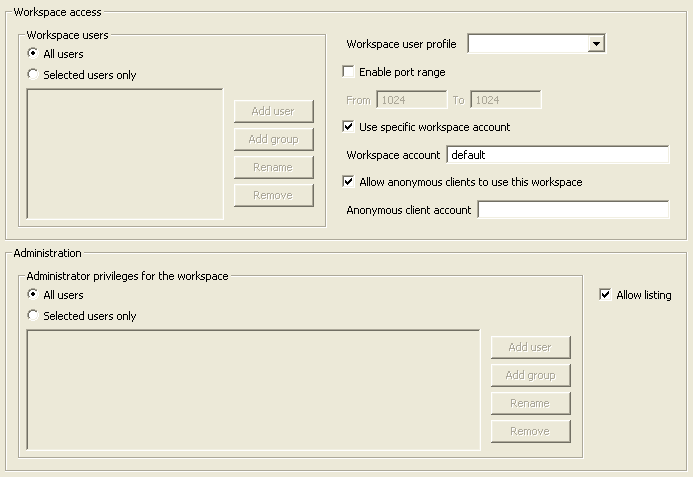Focus the Anonymous client account field

tap(572, 210)
